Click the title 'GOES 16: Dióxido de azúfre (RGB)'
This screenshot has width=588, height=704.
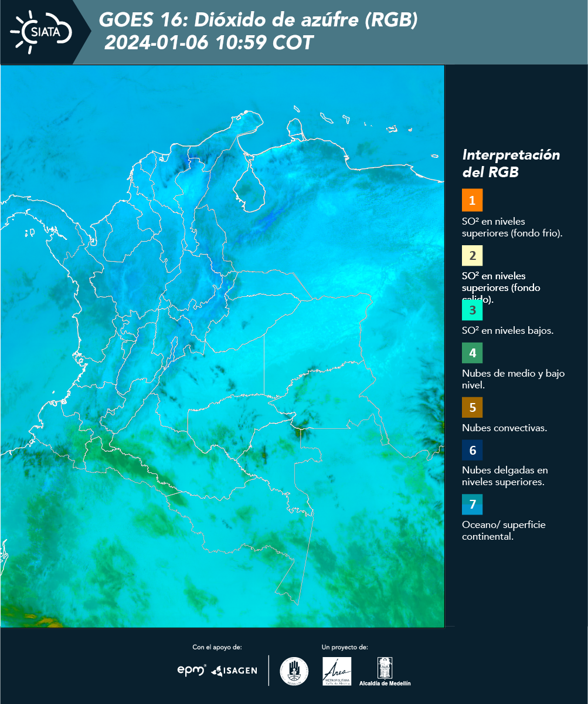click(x=258, y=20)
